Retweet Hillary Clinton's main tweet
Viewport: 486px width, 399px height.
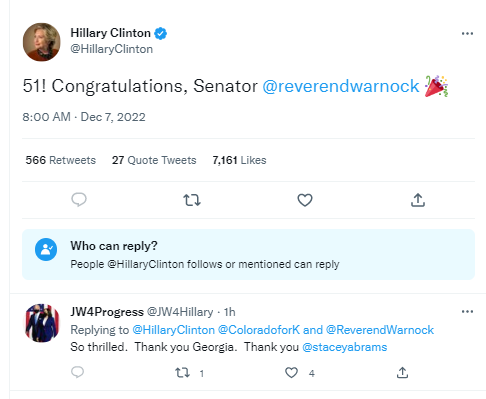tap(192, 200)
